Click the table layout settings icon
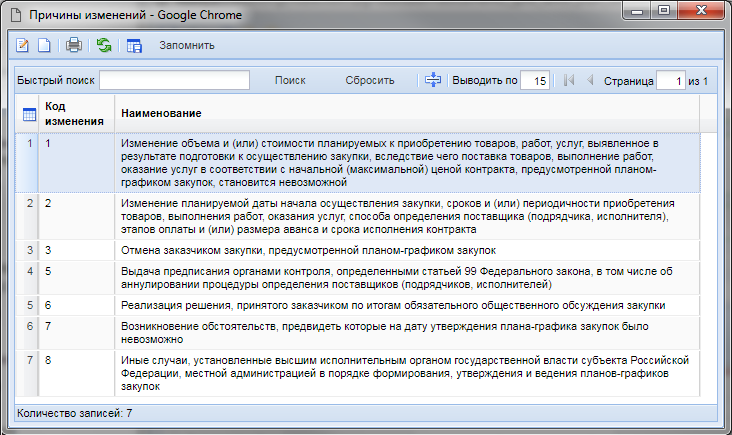Viewport: 732px width, 435px height. (x=135, y=45)
